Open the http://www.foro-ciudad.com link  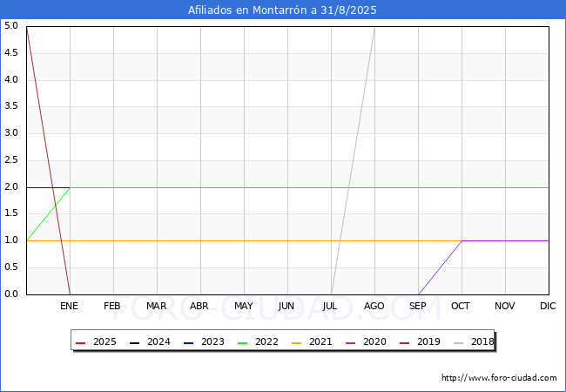coord(499,378)
